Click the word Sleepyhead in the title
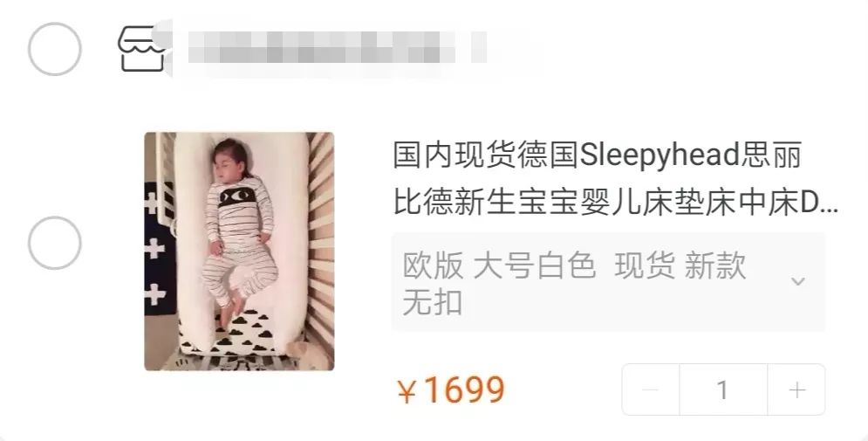Screen dimensions: 868x441 660,155
